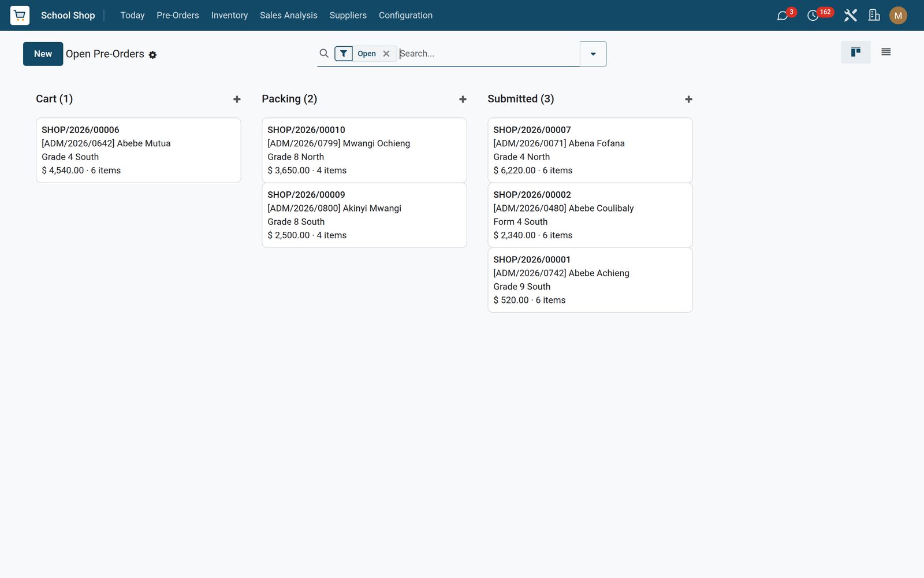Switch to kanban view
This screenshot has height=578, width=924.
[856, 52]
